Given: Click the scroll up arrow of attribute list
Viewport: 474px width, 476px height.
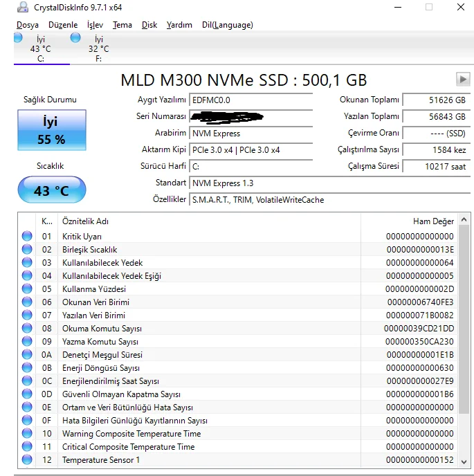Looking at the screenshot, I should coord(464,219).
